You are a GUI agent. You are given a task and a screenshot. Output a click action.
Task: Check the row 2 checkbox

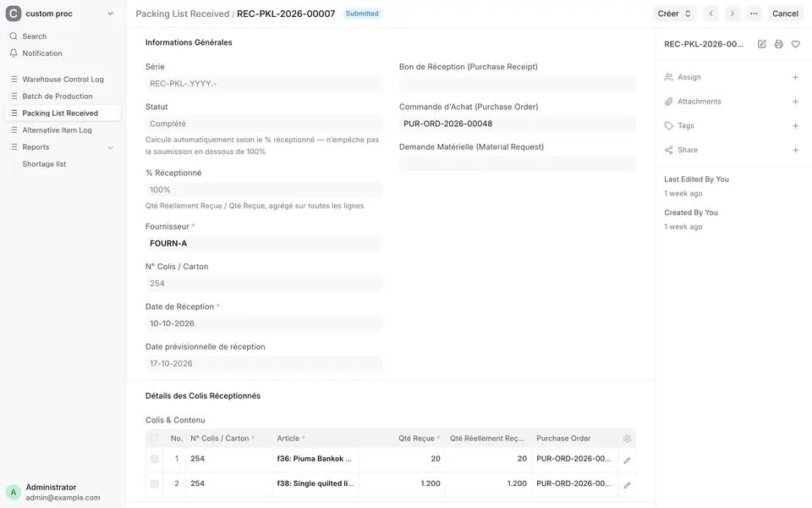coord(154,483)
